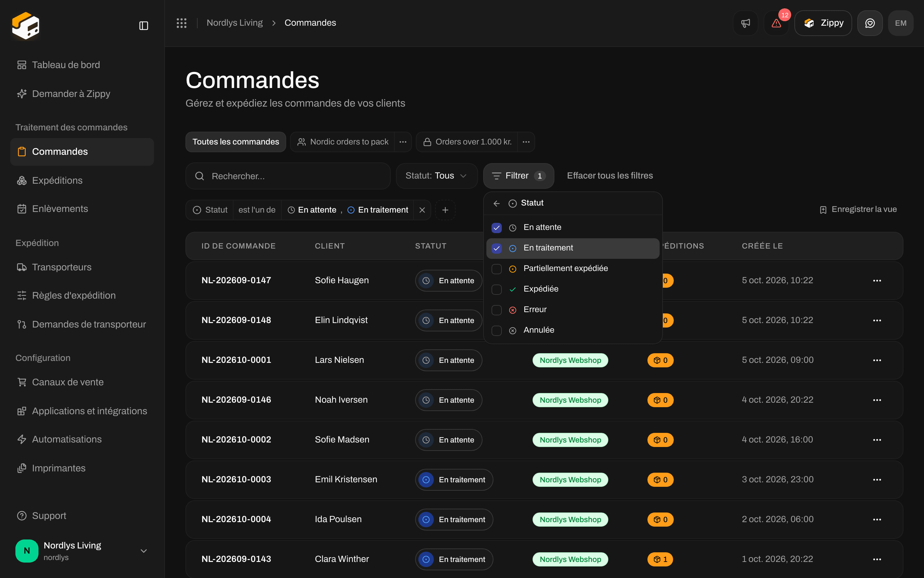The width and height of the screenshot is (924, 578).
Task: Go back in Statut filter menu
Action: (x=496, y=203)
